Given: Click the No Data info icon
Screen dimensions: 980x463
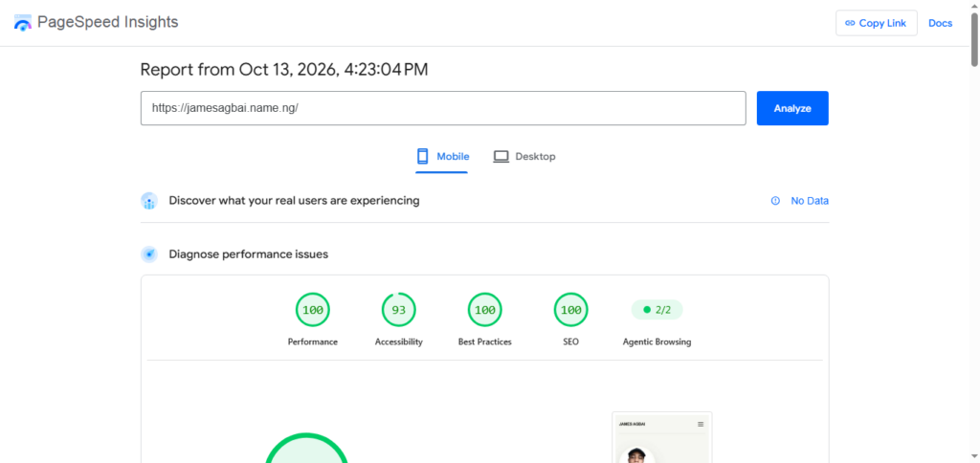Looking at the screenshot, I should tap(775, 201).
